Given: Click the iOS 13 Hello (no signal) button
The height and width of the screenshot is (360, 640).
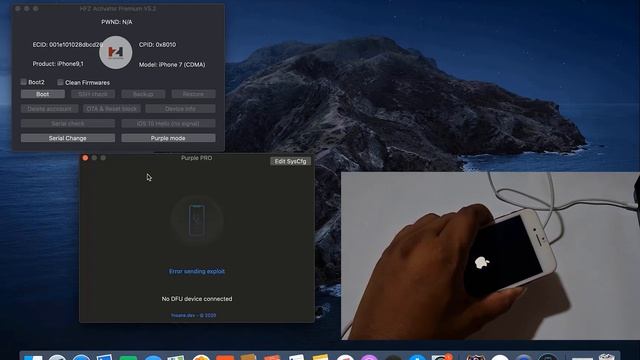Looking at the screenshot, I should click(x=168, y=123).
